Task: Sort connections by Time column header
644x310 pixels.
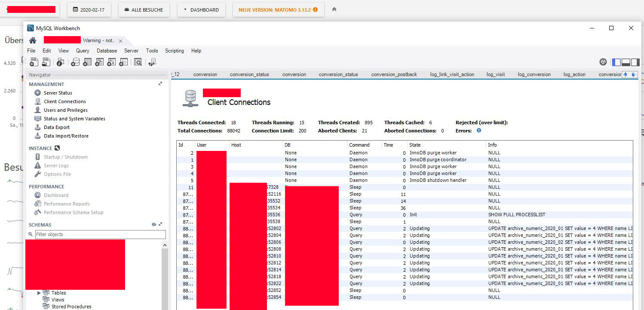Action: [x=394, y=145]
